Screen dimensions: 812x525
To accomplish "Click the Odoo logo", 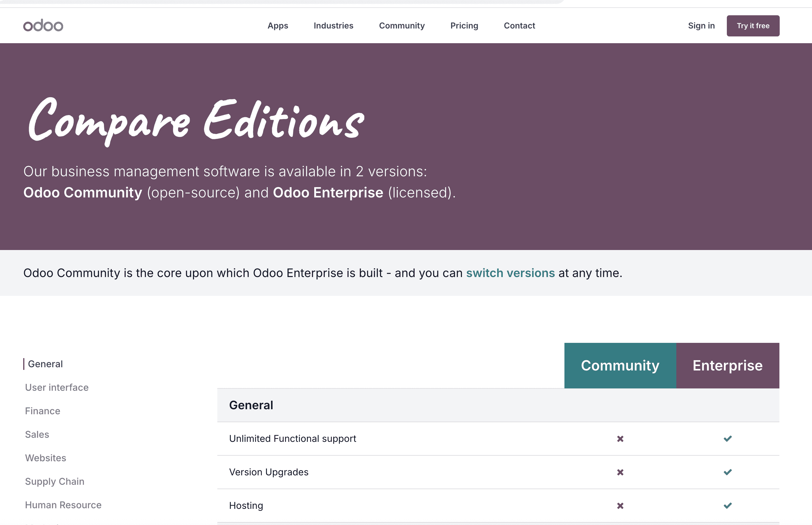I will point(43,26).
